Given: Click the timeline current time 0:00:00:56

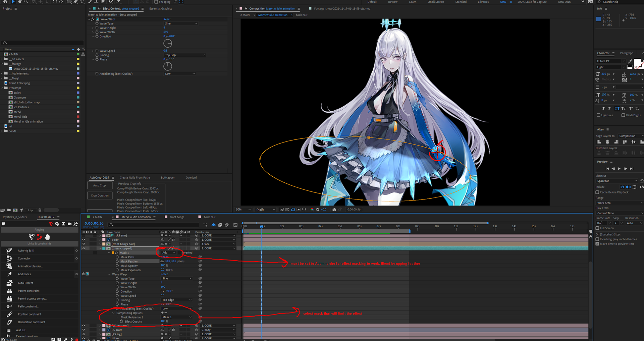Looking at the screenshot, I should coord(94,223).
